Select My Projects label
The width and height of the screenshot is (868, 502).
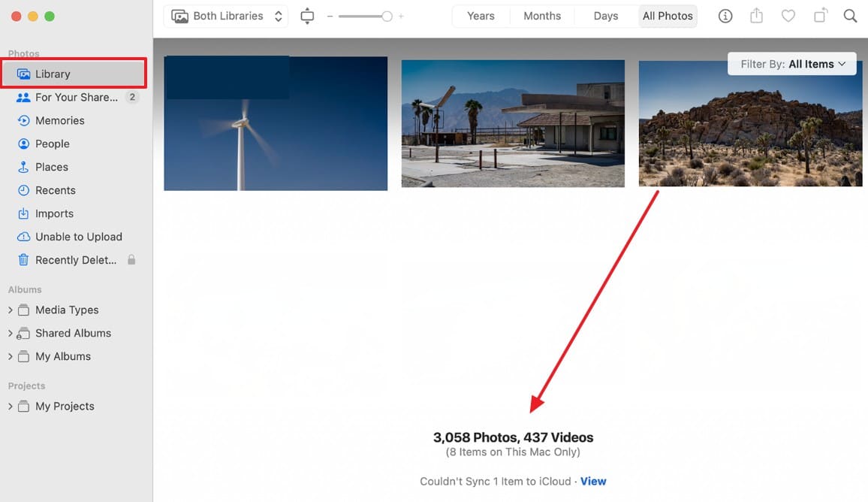point(65,406)
